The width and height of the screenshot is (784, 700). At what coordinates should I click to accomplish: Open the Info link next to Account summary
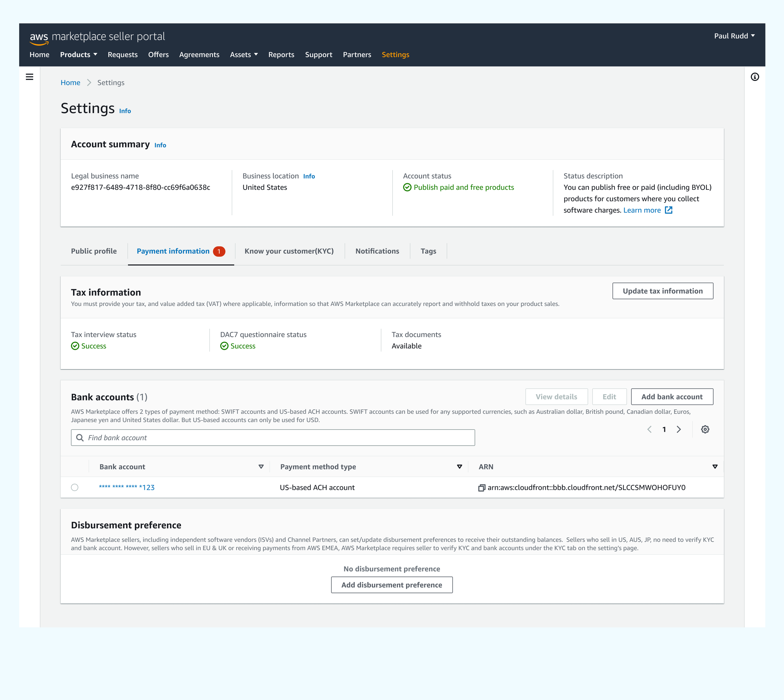pyautogui.click(x=160, y=145)
